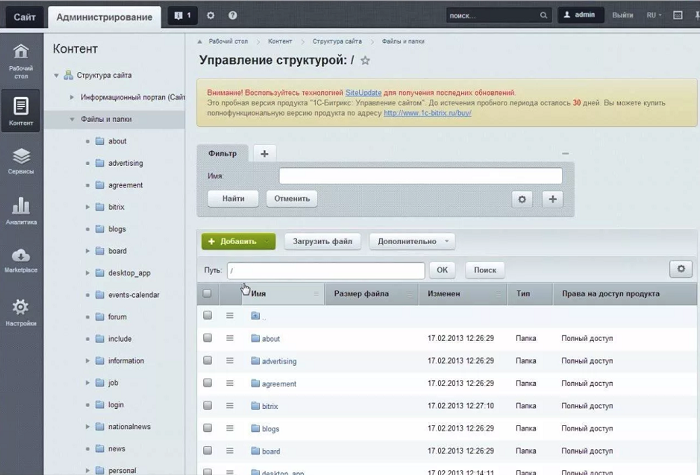Screen dimensions: 700x475
Task: Click the Поиск button beside path
Action: (485, 270)
